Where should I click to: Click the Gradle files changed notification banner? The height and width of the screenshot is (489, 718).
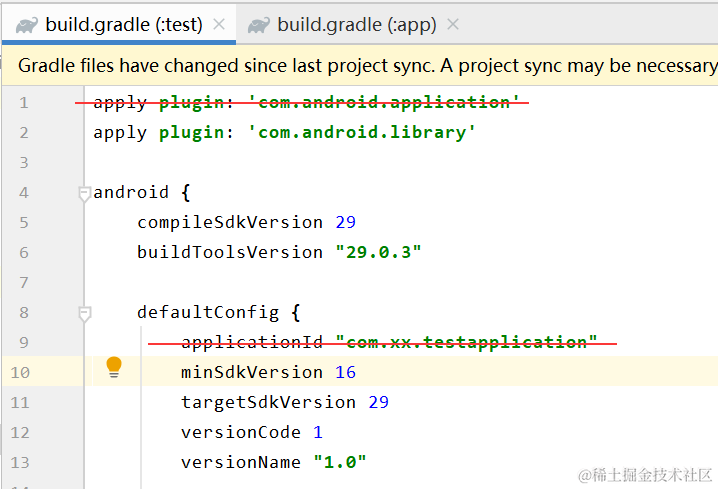click(x=360, y=65)
